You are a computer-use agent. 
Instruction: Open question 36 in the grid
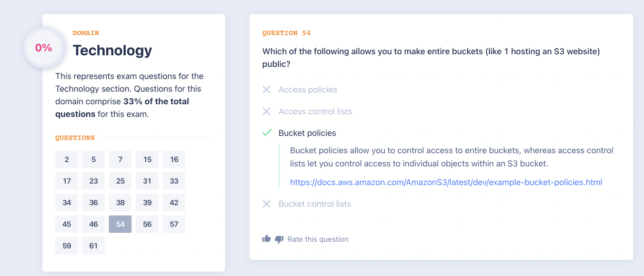coord(94,203)
